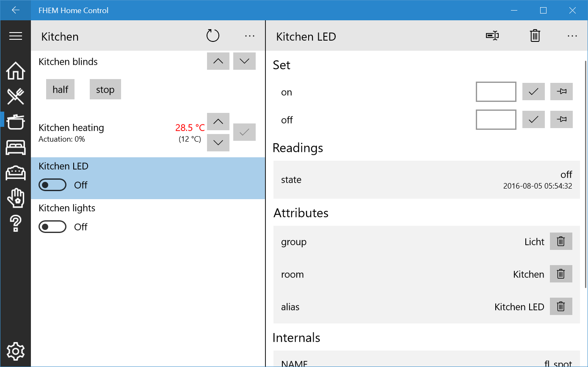This screenshot has width=588, height=367.
Task: Open the bedroom bed icon in sidebar
Action: 16,148
